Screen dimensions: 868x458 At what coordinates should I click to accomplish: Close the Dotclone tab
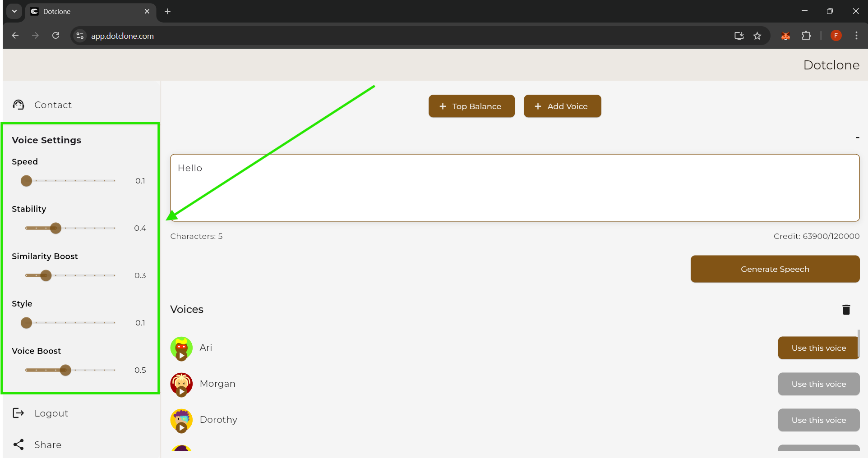147,11
